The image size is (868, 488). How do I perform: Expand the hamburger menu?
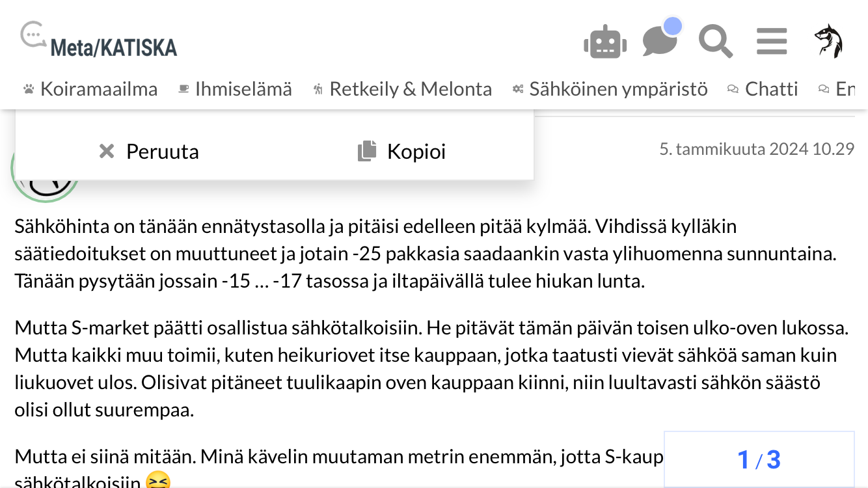click(x=772, y=42)
